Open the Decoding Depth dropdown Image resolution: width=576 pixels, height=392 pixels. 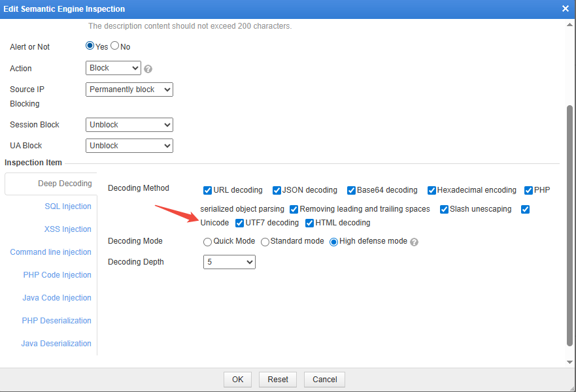(229, 262)
